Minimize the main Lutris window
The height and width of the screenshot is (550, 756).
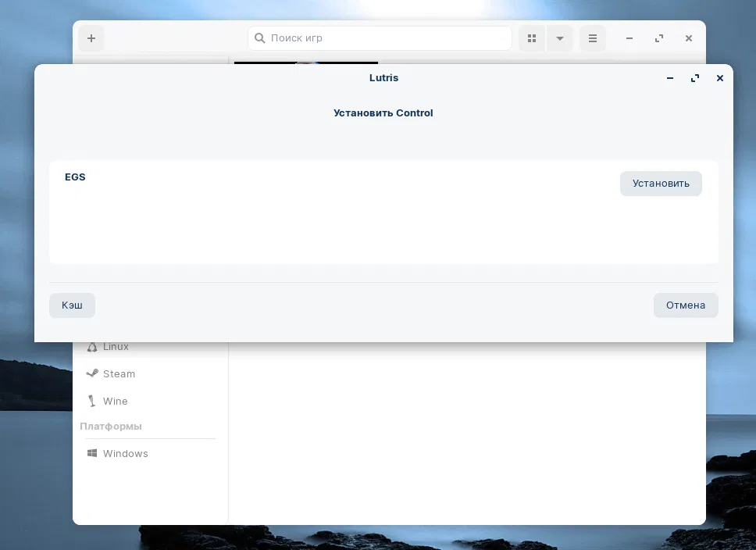point(629,38)
